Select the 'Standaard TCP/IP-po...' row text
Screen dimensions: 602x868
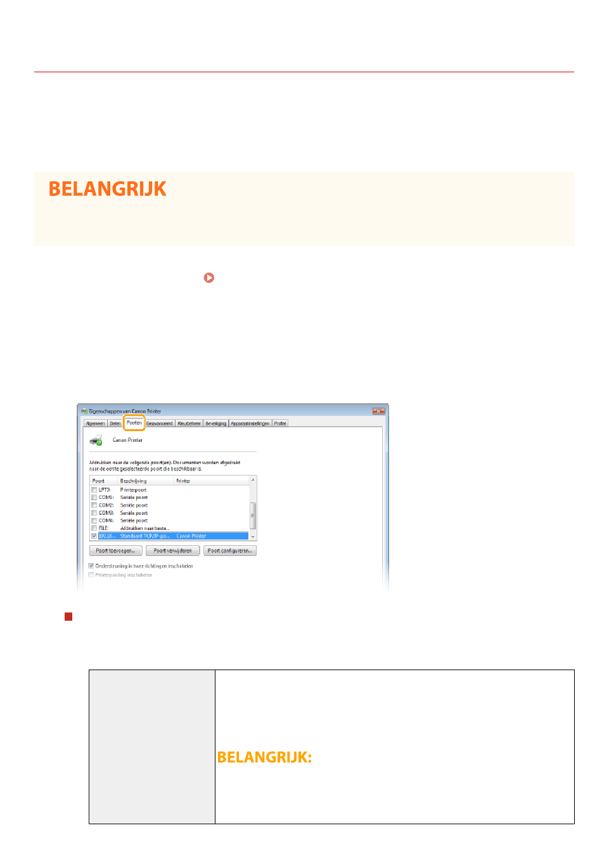click(x=145, y=536)
